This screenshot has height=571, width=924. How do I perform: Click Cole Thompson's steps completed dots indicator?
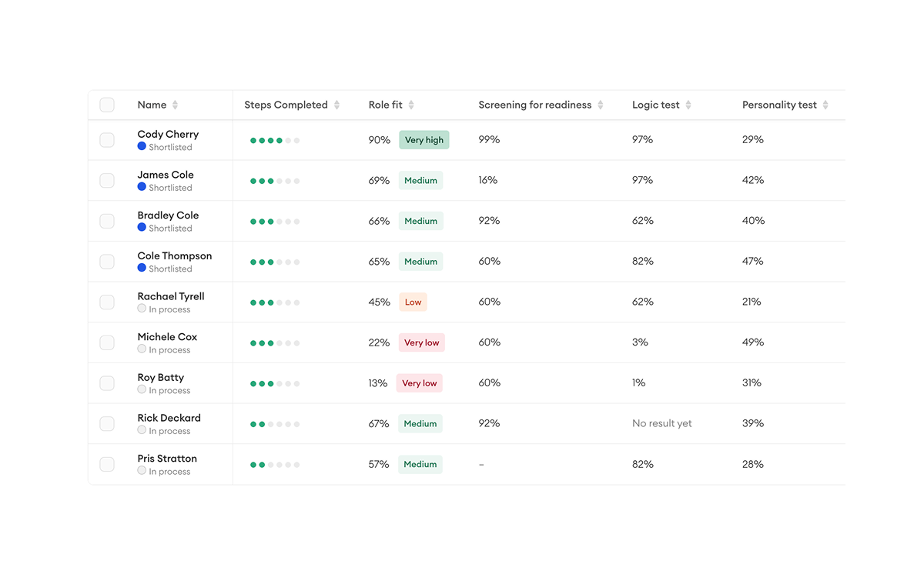coord(275,262)
